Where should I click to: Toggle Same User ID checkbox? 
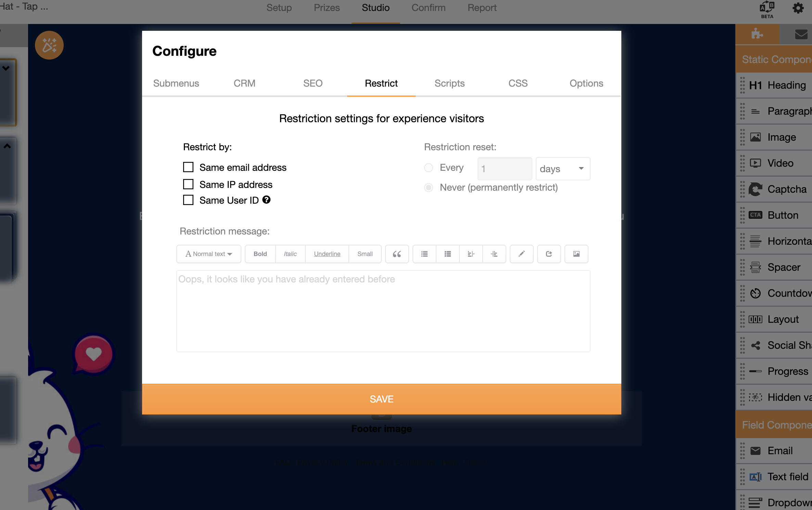pyautogui.click(x=188, y=200)
